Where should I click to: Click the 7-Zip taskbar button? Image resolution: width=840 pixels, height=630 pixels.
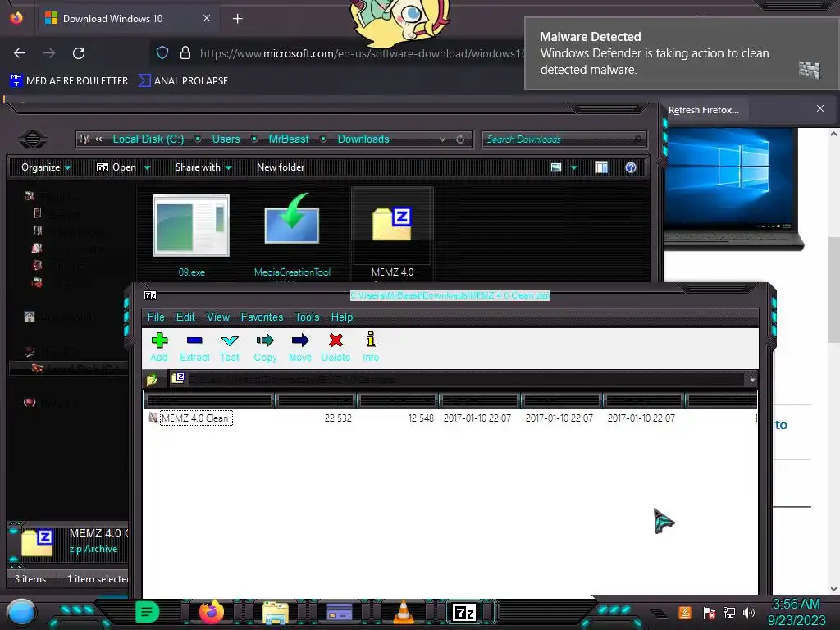click(x=464, y=612)
